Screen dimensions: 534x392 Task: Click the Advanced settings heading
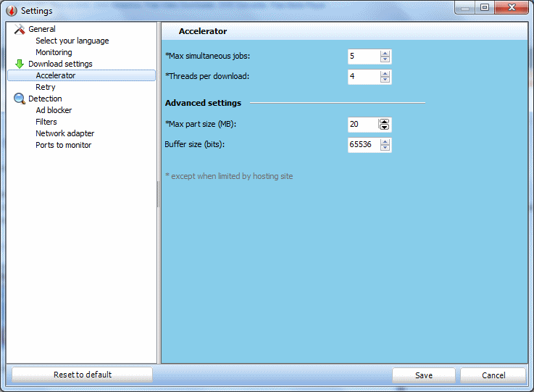pos(203,103)
